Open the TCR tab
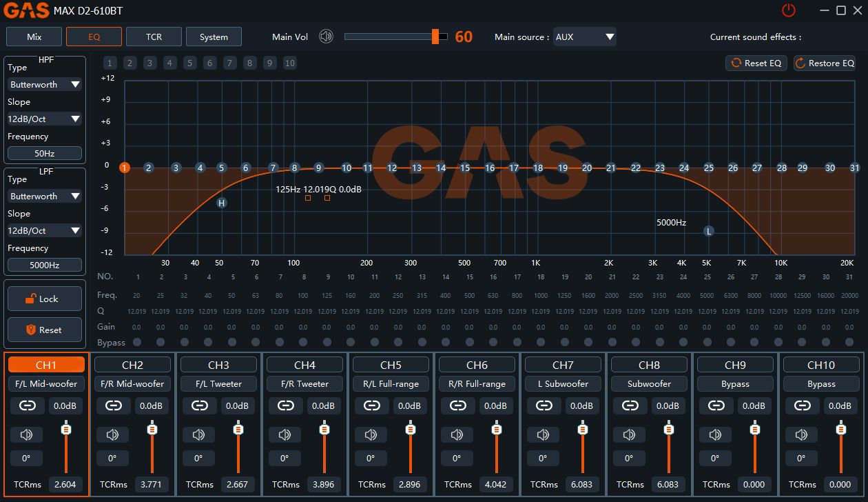Screen dimensions: 868x502 154,37
